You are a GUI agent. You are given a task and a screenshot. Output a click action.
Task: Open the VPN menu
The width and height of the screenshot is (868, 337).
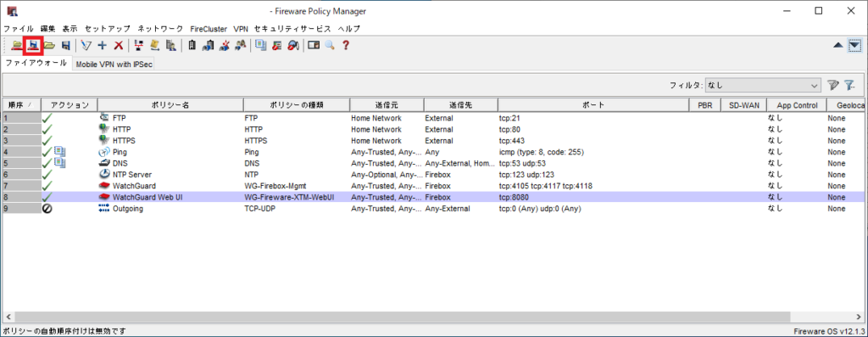pos(241,29)
